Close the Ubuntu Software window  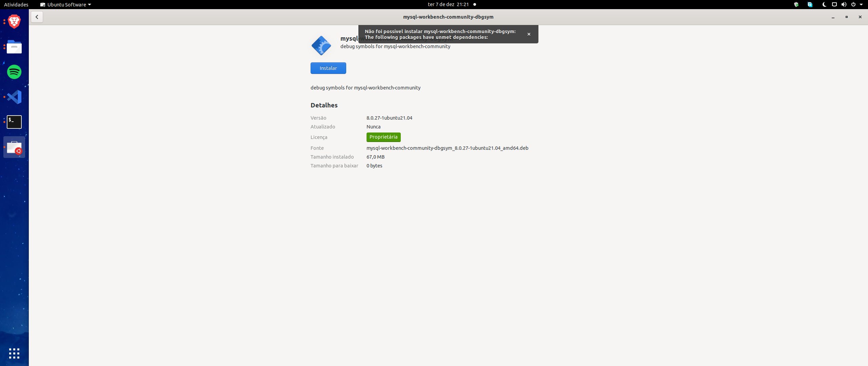[860, 17]
